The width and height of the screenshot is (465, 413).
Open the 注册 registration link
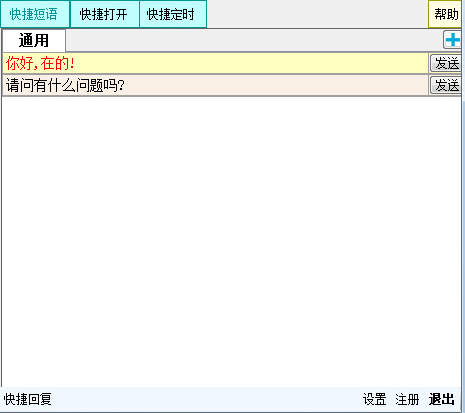(407, 399)
